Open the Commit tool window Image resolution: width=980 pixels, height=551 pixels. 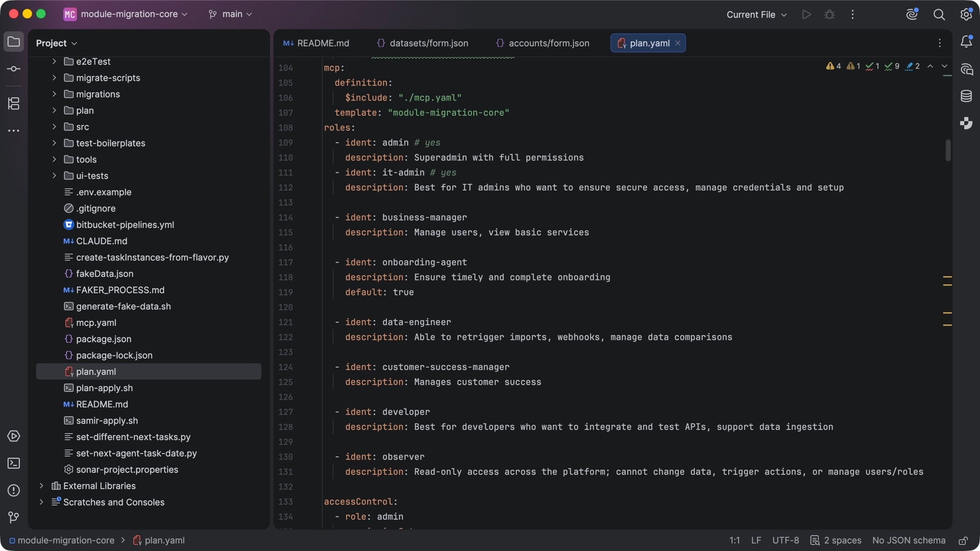click(14, 69)
